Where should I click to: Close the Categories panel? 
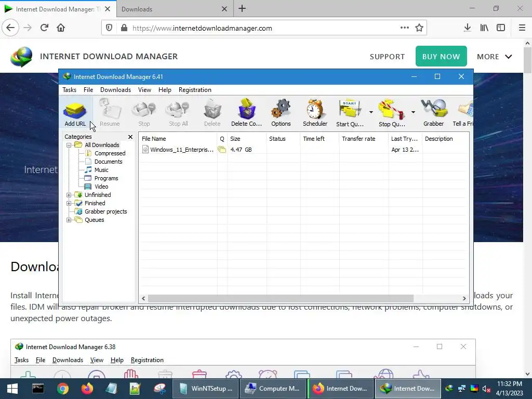130,137
